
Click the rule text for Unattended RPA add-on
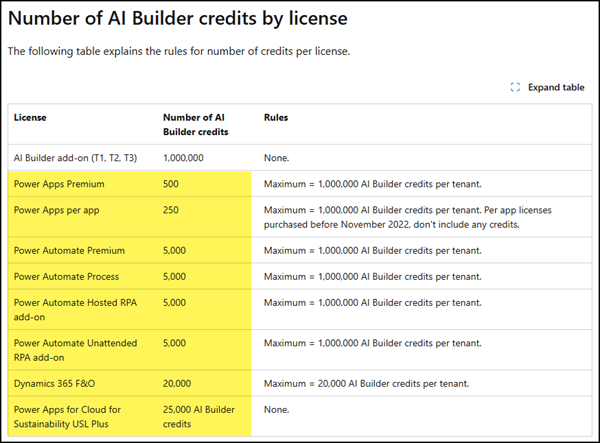coord(372,343)
